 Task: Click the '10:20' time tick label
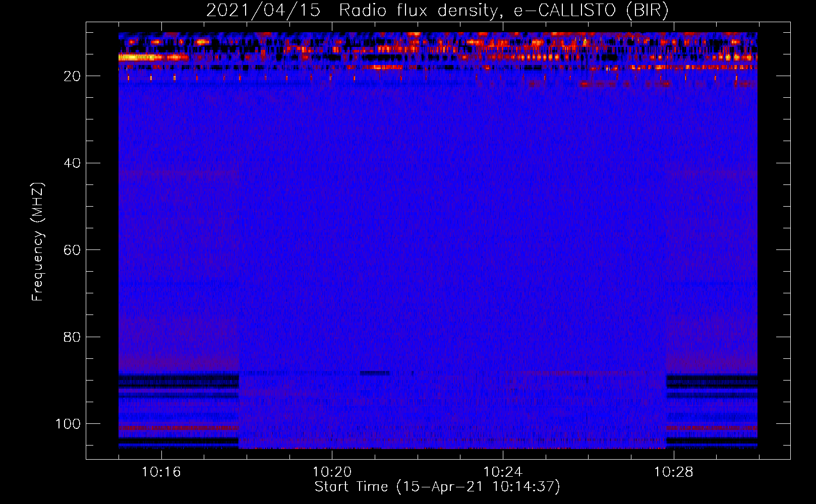click(332, 472)
